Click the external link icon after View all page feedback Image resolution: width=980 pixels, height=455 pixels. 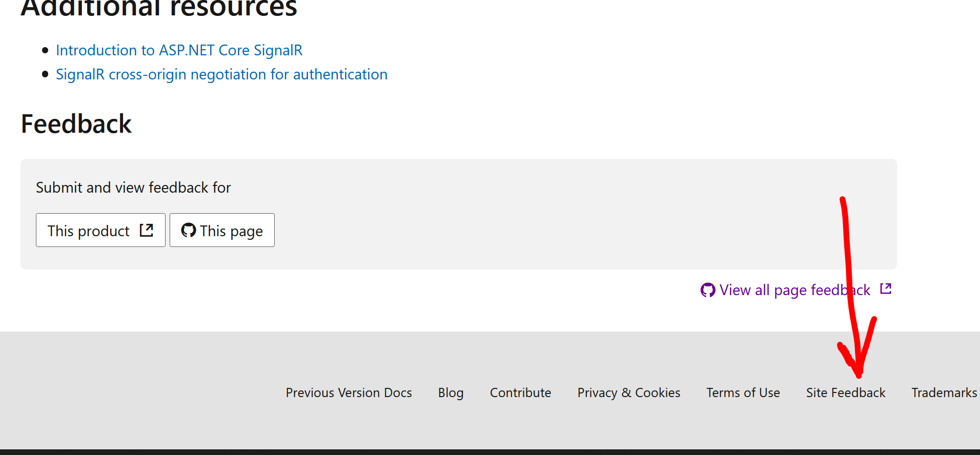coord(886,288)
